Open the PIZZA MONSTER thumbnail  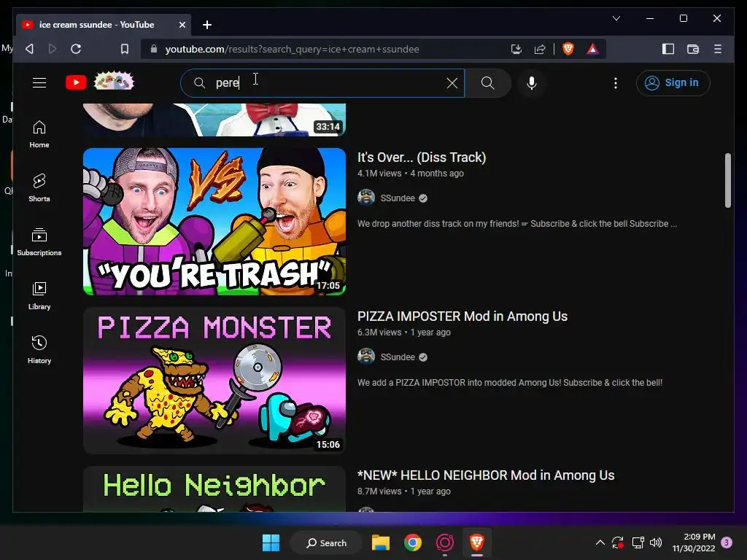click(x=214, y=381)
